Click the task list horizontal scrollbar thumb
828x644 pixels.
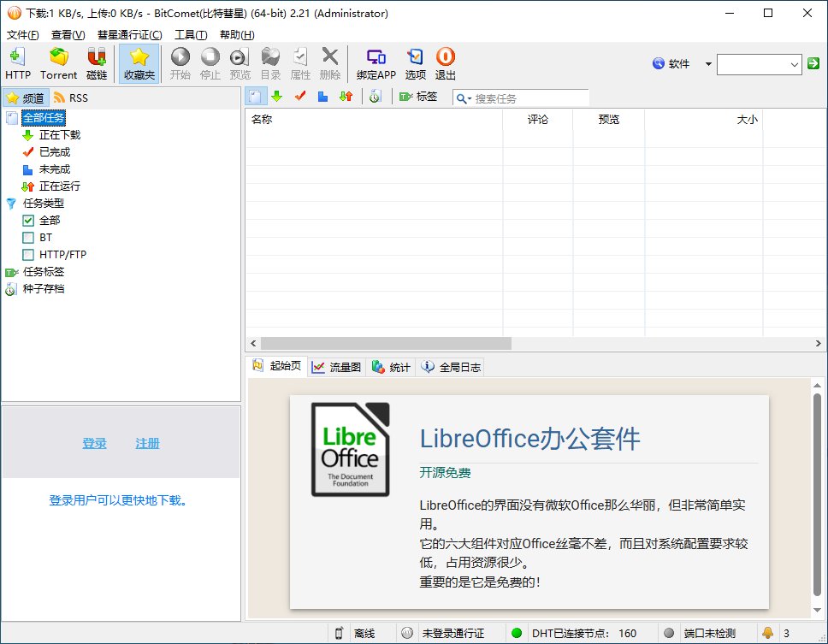pos(386,344)
